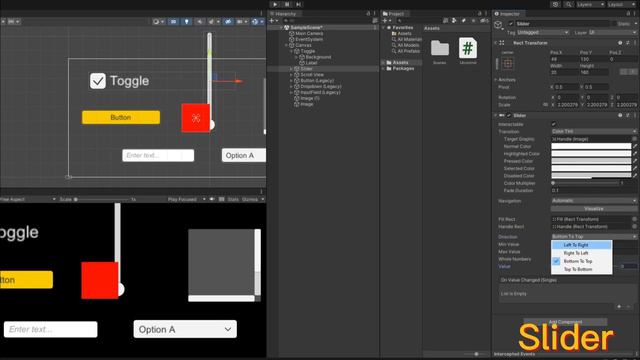
Task: Open the Fill Rect object picker circle
Action: [x=634, y=219]
